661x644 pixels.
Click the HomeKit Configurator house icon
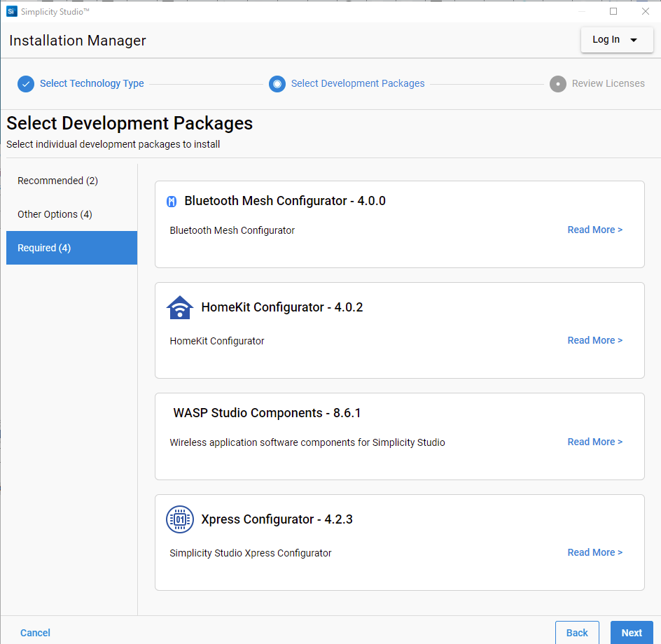tap(180, 307)
